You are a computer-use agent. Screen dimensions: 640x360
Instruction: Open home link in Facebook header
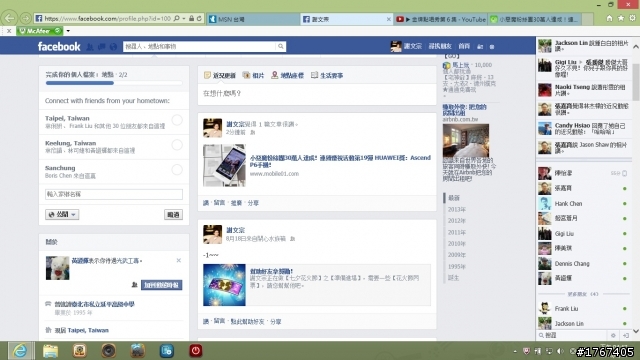pyautogui.click(x=464, y=47)
